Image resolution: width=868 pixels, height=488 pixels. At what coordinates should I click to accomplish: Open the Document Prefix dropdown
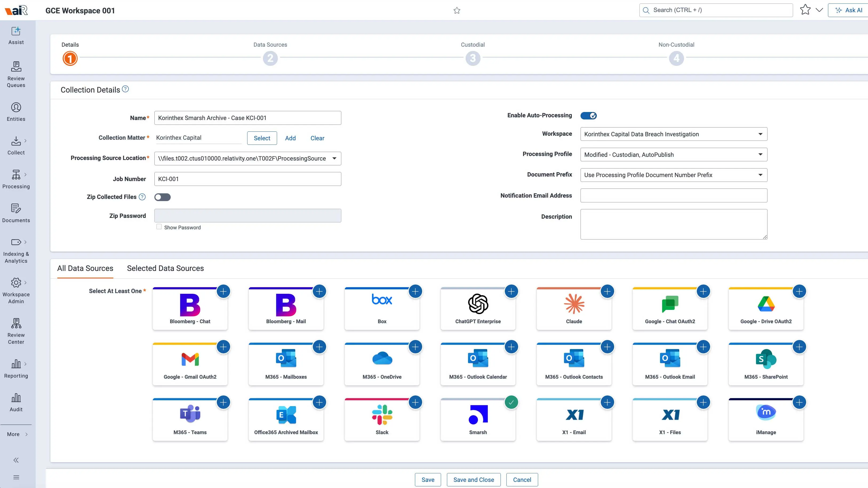pos(674,175)
